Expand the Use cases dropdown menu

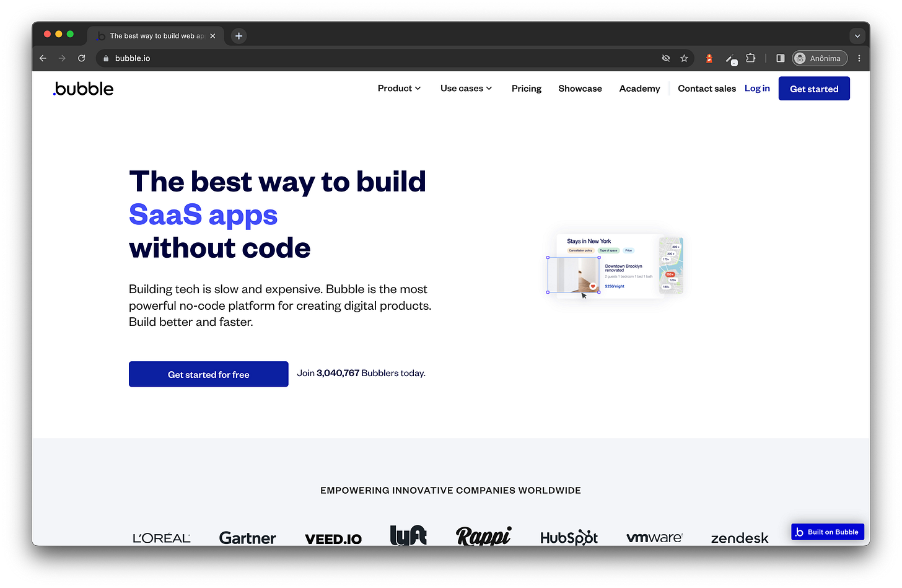click(466, 89)
